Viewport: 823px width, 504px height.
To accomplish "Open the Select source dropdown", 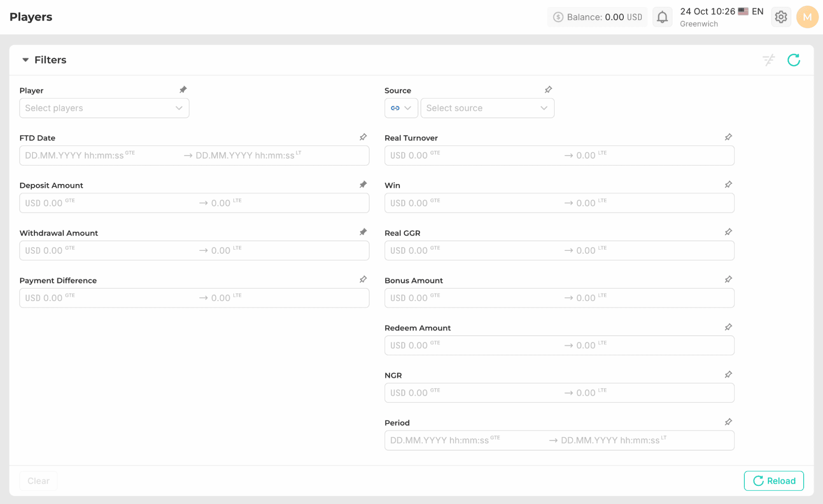I will click(x=487, y=108).
